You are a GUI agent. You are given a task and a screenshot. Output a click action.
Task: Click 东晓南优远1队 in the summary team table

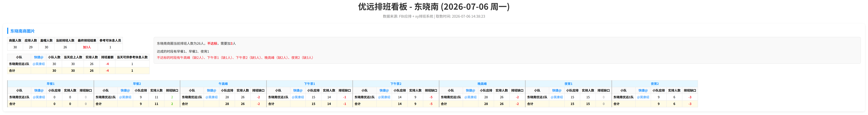click(19, 64)
